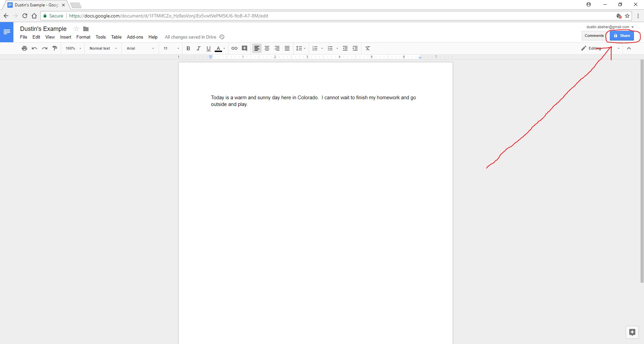The height and width of the screenshot is (344, 644).
Task: Open the Chrome profile icon
Action: (x=589, y=4)
